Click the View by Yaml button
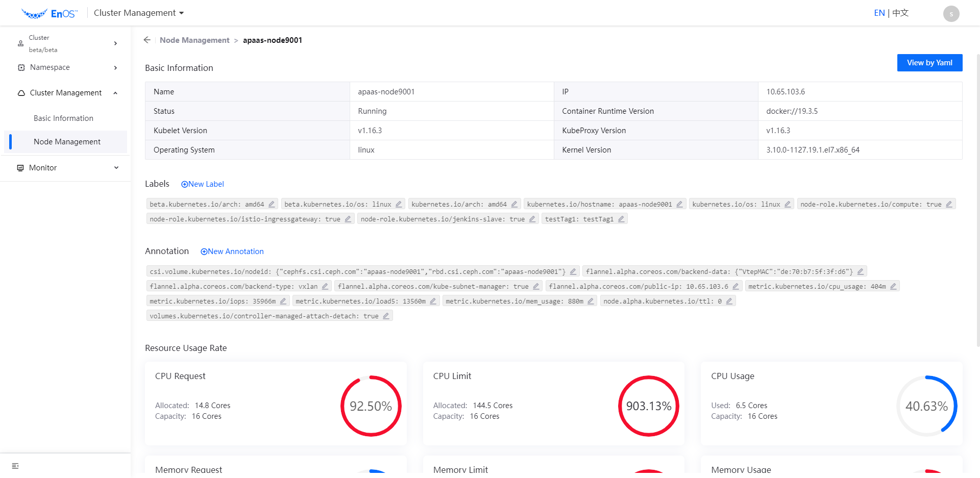This screenshot has width=980, height=478. (929, 62)
